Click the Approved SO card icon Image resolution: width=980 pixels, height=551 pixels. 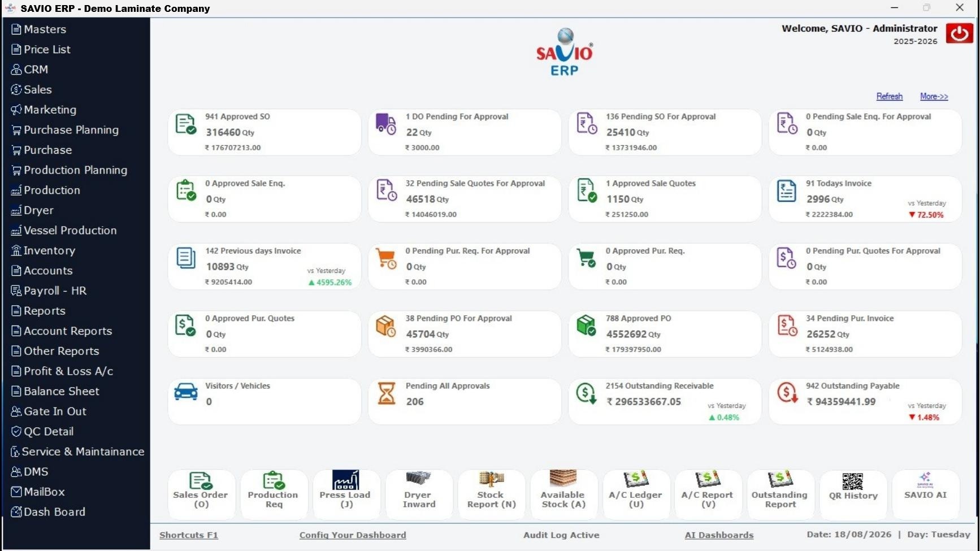click(185, 124)
